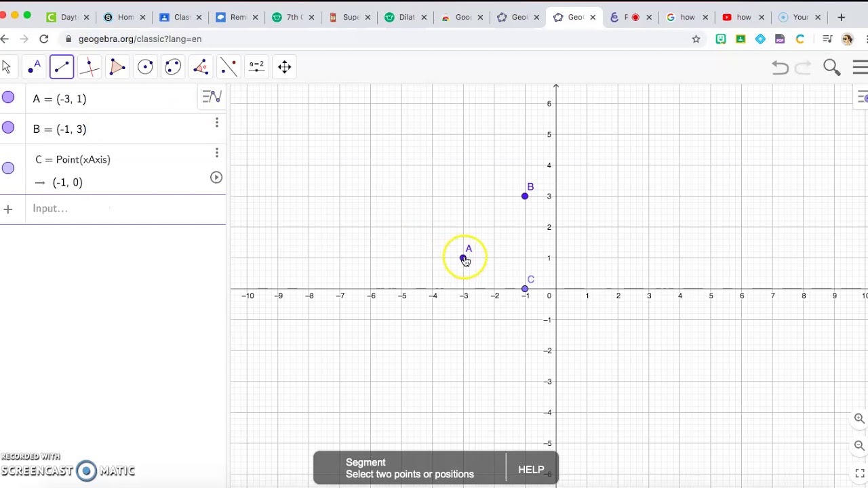Select the Angle measurement tool
The width and height of the screenshot is (868, 488).
pos(201,66)
